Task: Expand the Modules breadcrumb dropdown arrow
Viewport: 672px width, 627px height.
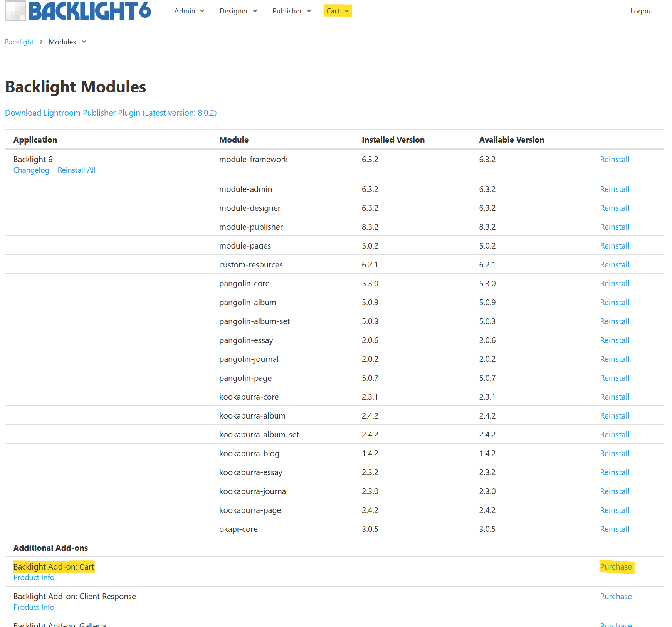Action: [x=84, y=42]
